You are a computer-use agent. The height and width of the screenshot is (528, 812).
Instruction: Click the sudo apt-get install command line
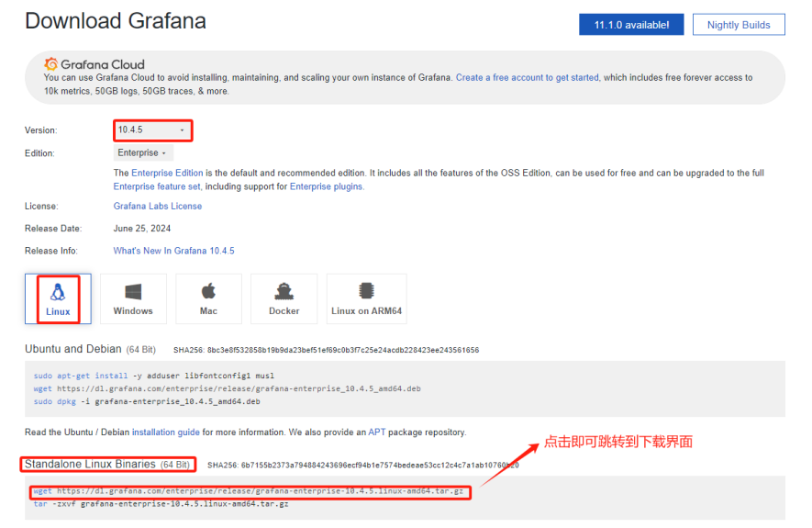click(x=154, y=376)
